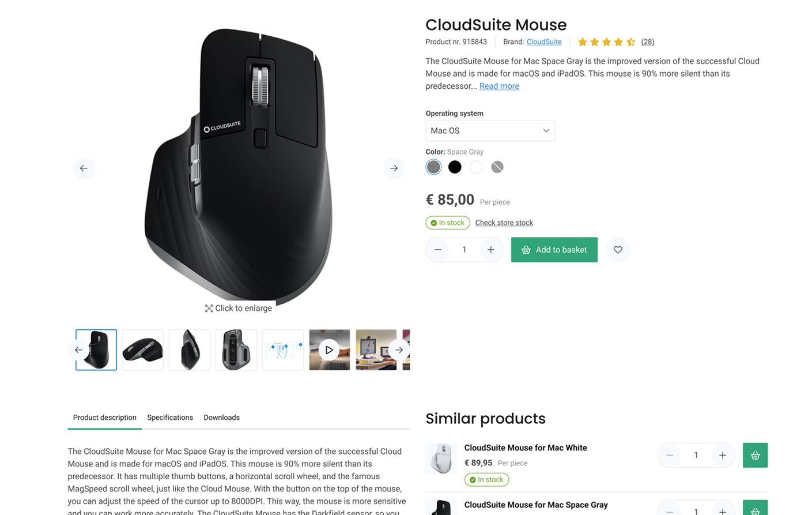Switch to the Specifications tab
This screenshot has height=515, width=812.
coord(170,418)
